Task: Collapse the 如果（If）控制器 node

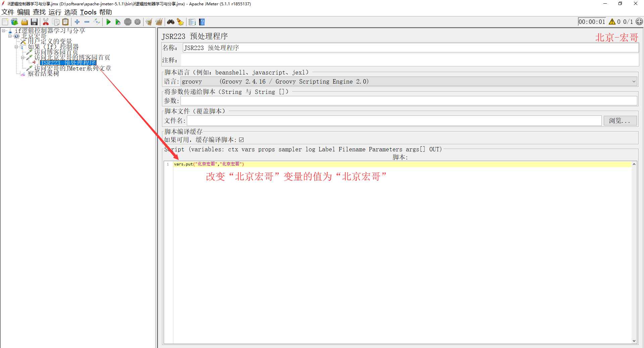Action: (x=16, y=47)
